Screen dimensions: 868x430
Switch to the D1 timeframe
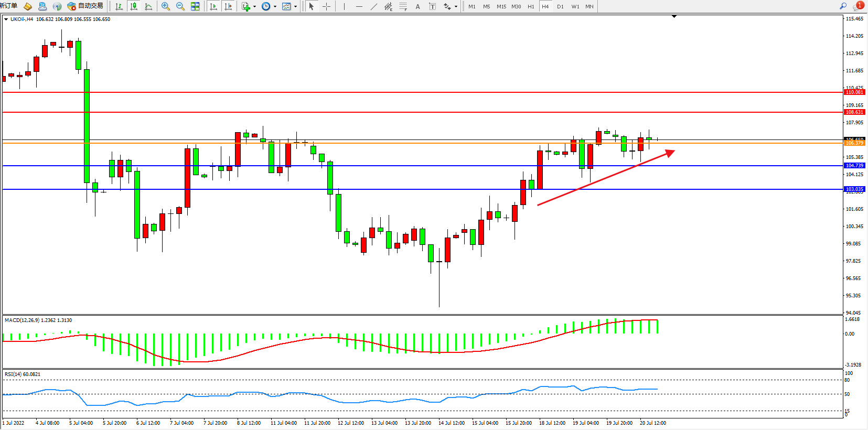pyautogui.click(x=560, y=6)
